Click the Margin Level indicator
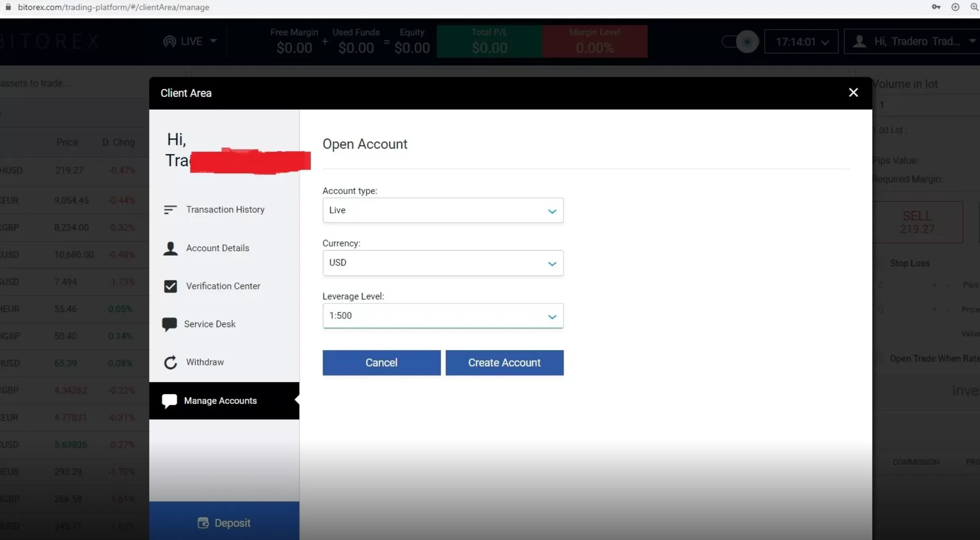Viewport: 980px width, 540px height. pyautogui.click(x=595, y=41)
